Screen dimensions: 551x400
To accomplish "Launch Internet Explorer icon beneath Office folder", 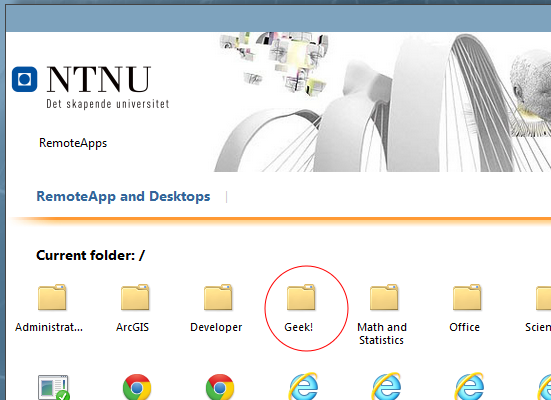I will (469, 386).
